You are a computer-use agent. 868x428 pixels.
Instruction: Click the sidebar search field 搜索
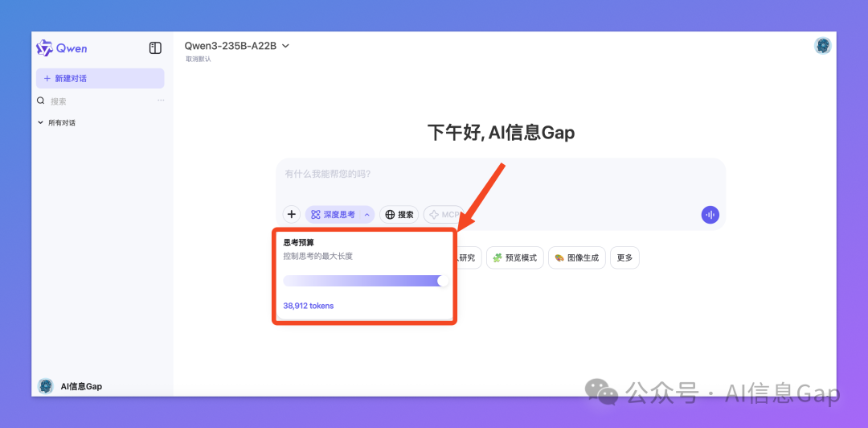[x=100, y=101]
